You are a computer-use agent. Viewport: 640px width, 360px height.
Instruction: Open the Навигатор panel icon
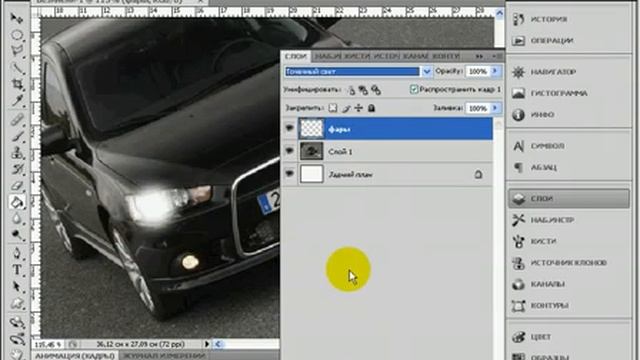point(518,72)
